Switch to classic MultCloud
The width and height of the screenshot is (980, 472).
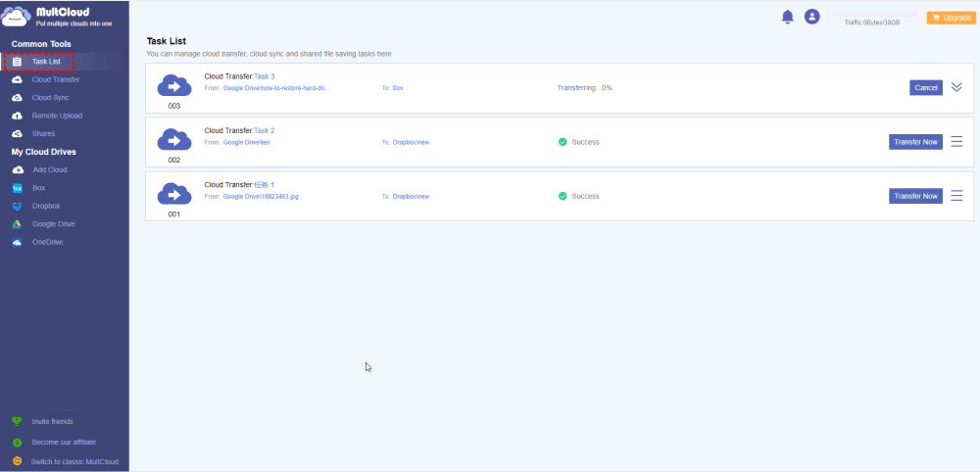click(x=74, y=462)
